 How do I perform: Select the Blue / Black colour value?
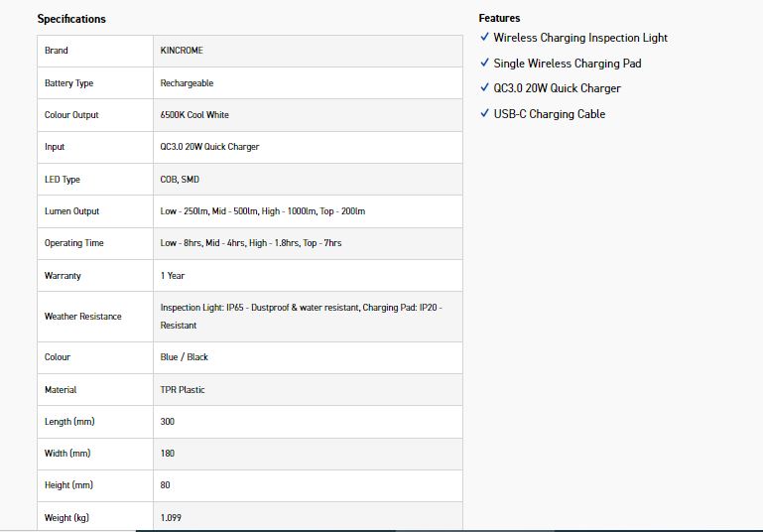point(185,357)
